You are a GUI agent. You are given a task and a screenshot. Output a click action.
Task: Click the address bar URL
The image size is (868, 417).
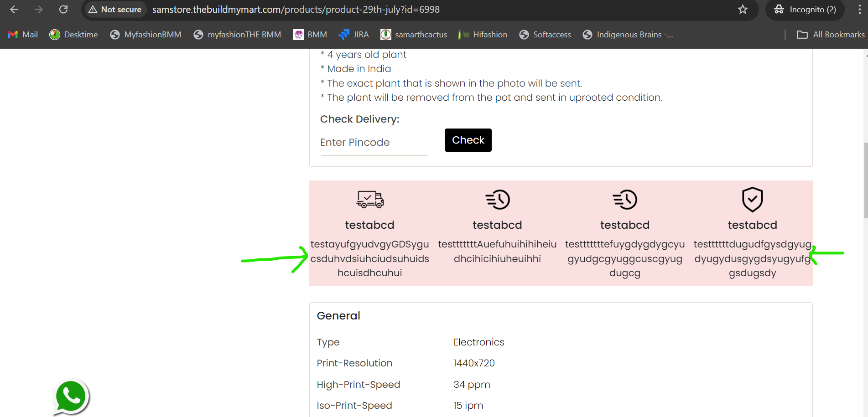tap(296, 10)
